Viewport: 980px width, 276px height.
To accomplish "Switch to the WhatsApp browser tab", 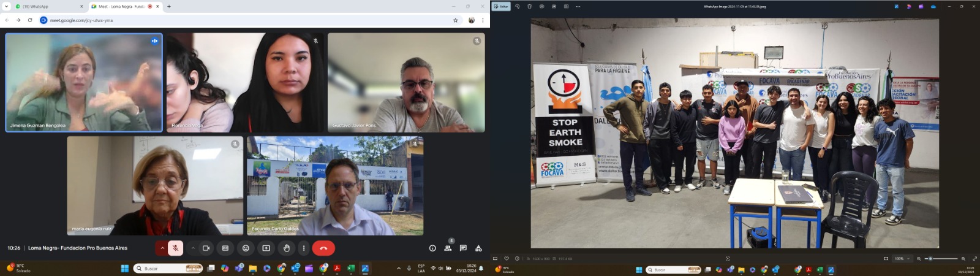I will coord(46,7).
